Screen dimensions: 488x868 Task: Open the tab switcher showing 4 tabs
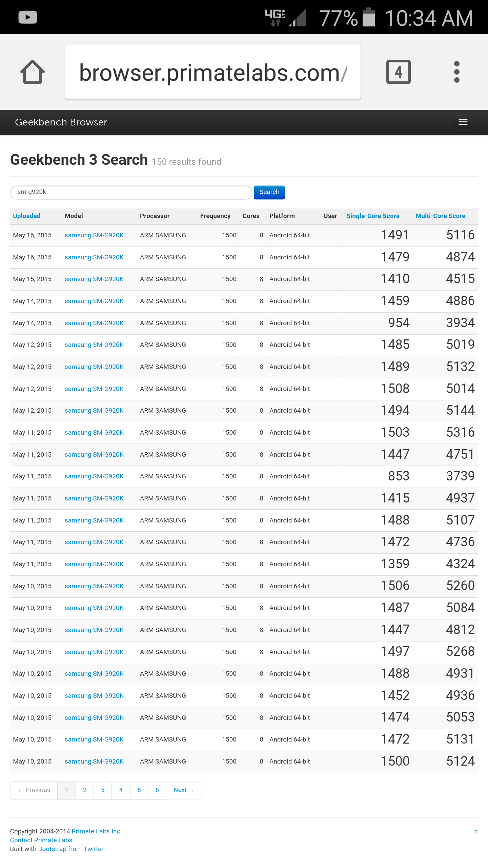pos(398,72)
